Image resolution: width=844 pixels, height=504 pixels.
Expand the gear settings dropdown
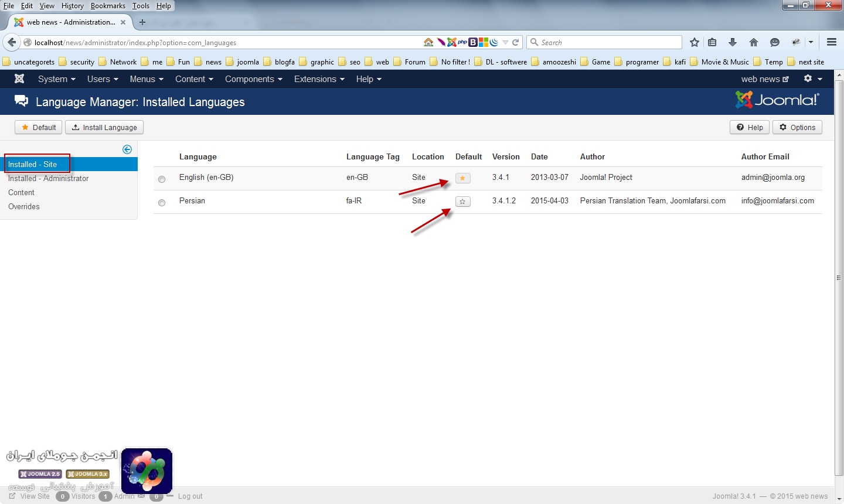813,79
